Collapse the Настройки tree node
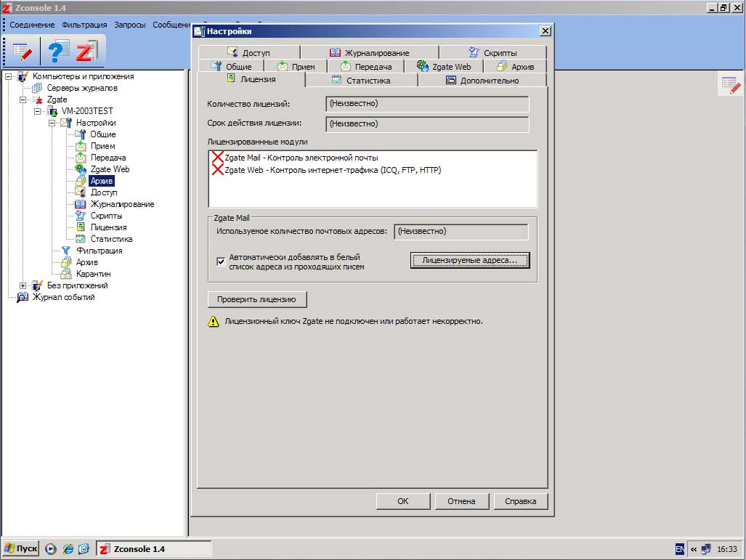Image resolution: width=746 pixels, height=560 pixels. click(x=52, y=123)
